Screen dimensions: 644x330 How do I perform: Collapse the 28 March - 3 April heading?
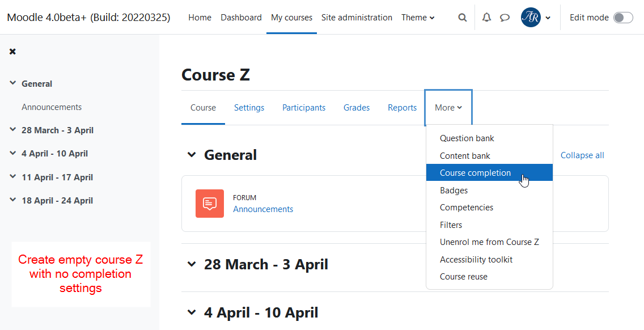click(192, 264)
